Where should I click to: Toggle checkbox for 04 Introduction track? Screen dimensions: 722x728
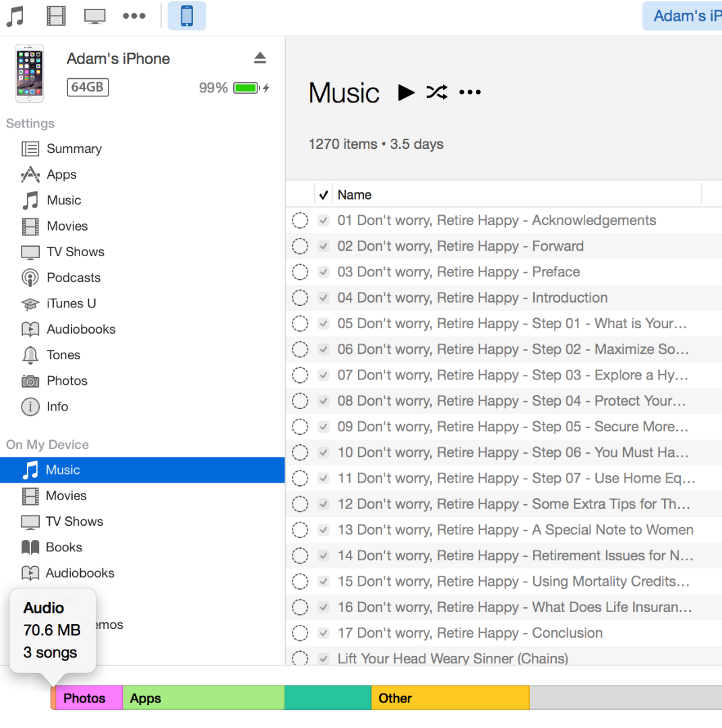pyautogui.click(x=324, y=298)
